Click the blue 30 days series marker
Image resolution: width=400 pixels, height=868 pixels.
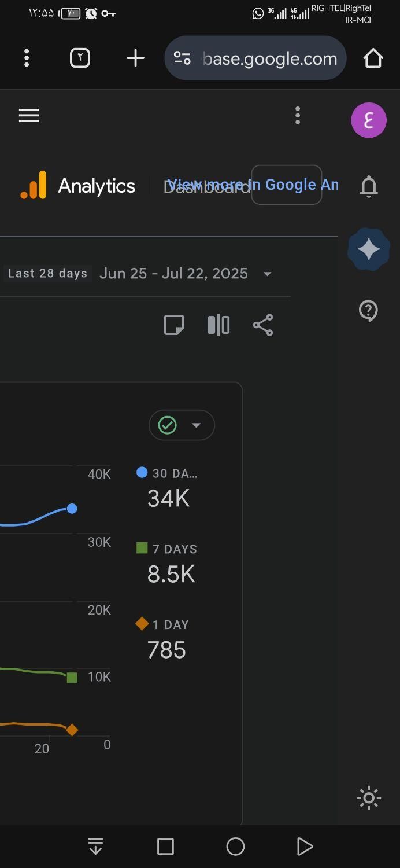coord(142,472)
